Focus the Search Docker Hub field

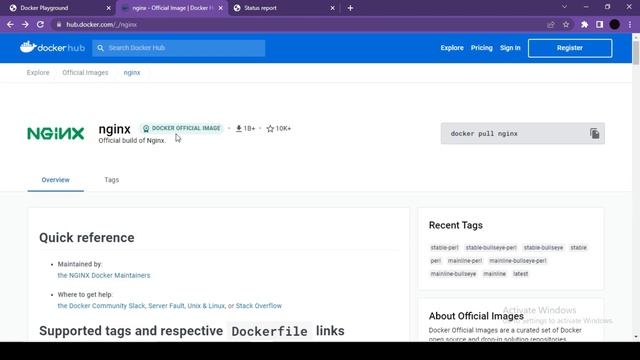click(x=179, y=48)
